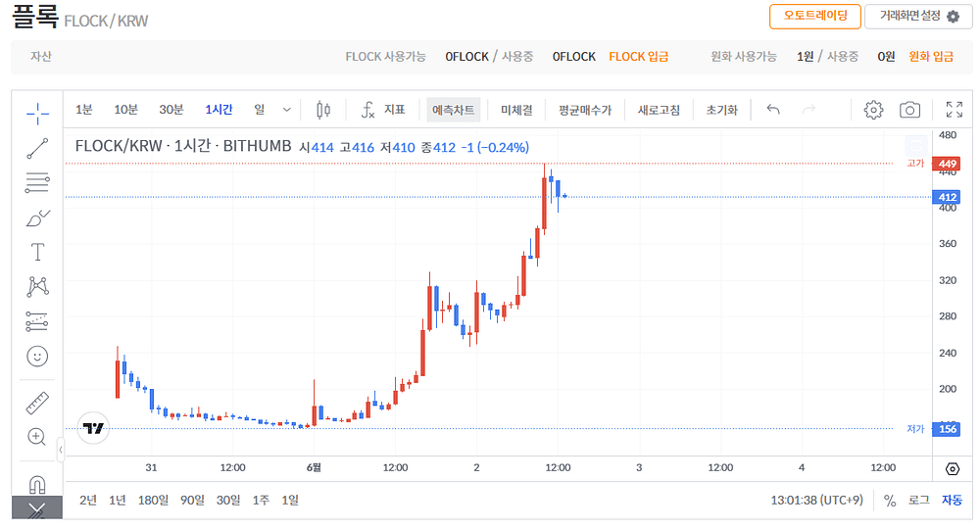The width and height of the screenshot is (980, 529).
Task: Click the 449 high price label
Action: pyautogui.click(x=947, y=164)
